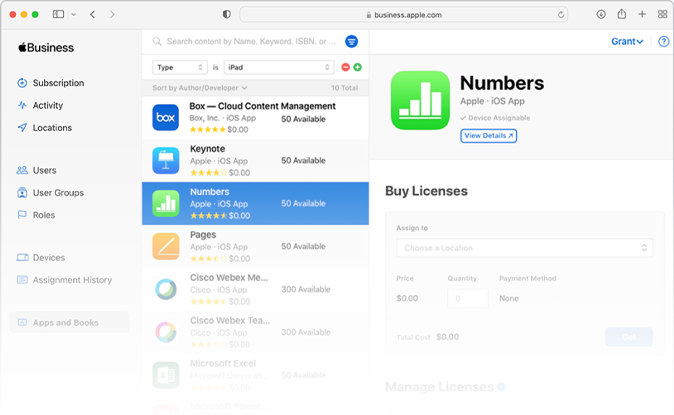The image size is (674, 415).
Task: Show the tab overview grid icon
Action: point(662,14)
